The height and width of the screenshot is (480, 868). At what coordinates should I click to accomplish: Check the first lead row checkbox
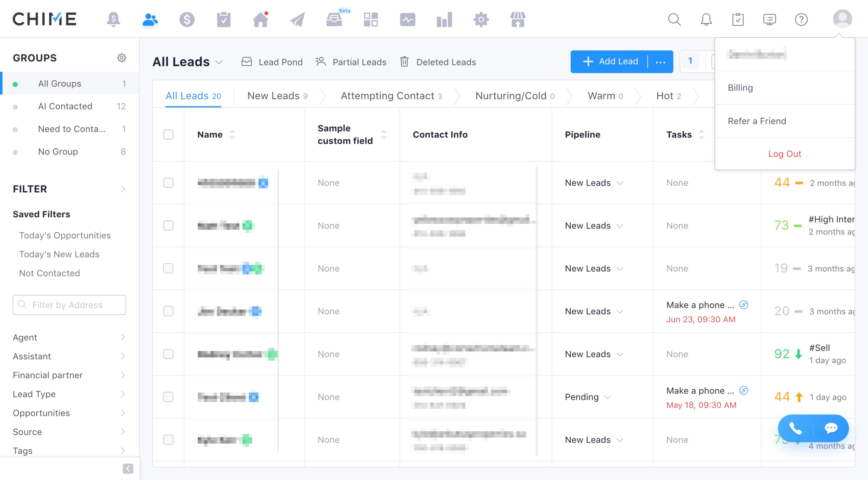(x=168, y=183)
